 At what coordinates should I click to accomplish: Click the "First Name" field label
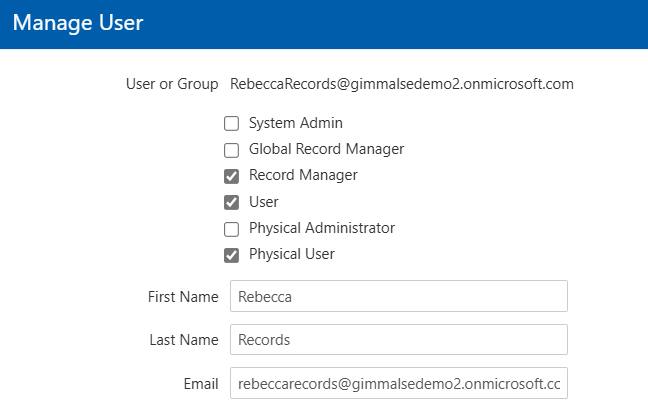pyautogui.click(x=182, y=296)
